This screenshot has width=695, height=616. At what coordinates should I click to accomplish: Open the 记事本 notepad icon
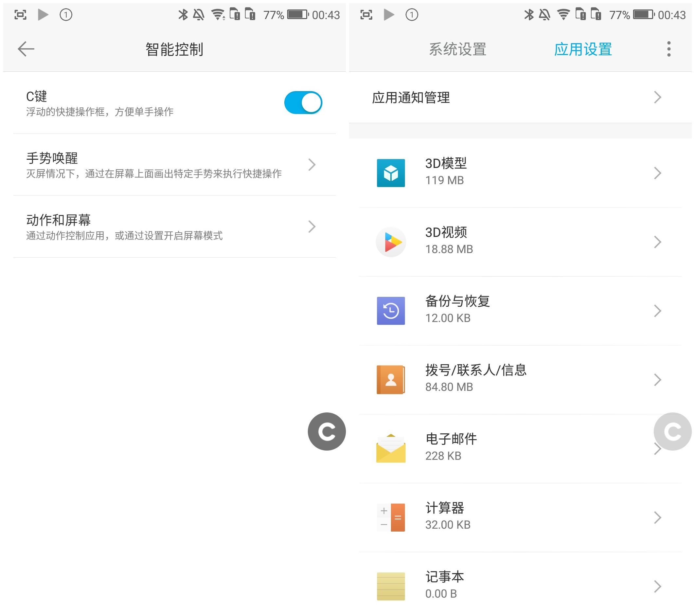[391, 586]
